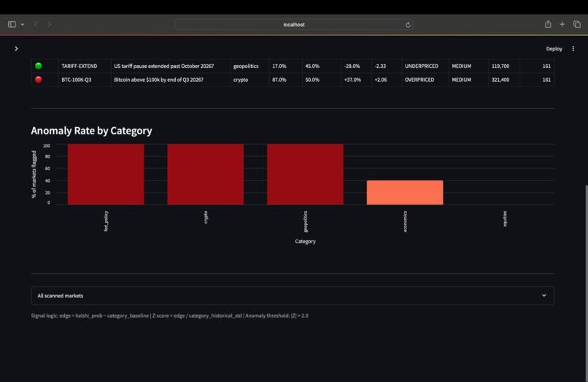This screenshot has width=588, height=382.
Task: Open a new tab with the plus icon
Action: pyautogui.click(x=562, y=24)
